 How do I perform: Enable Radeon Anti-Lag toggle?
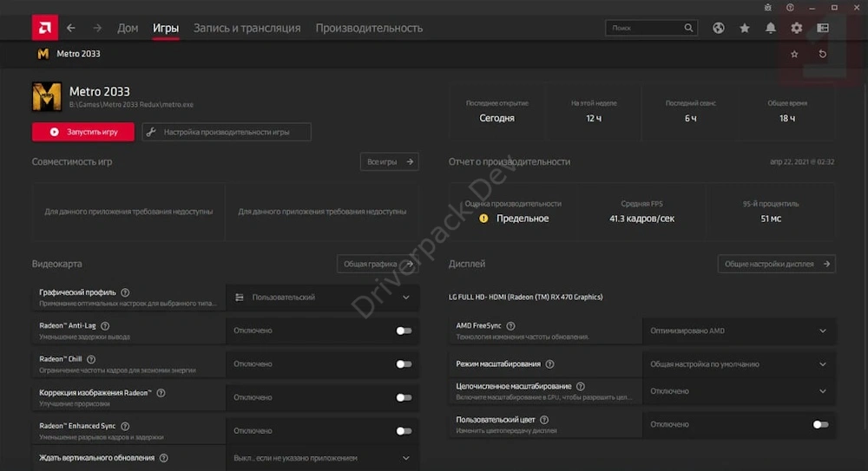tap(404, 331)
